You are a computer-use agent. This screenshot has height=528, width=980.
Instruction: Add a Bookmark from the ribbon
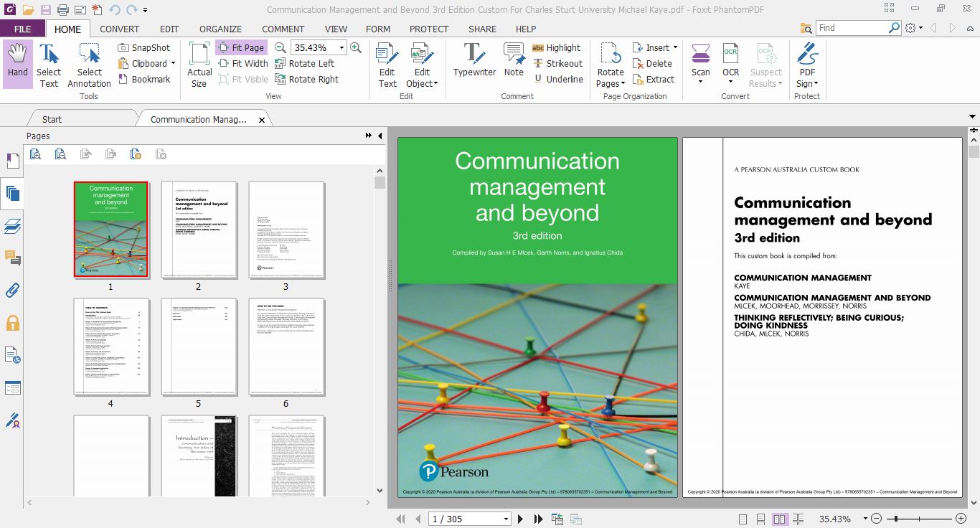[x=144, y=79]
